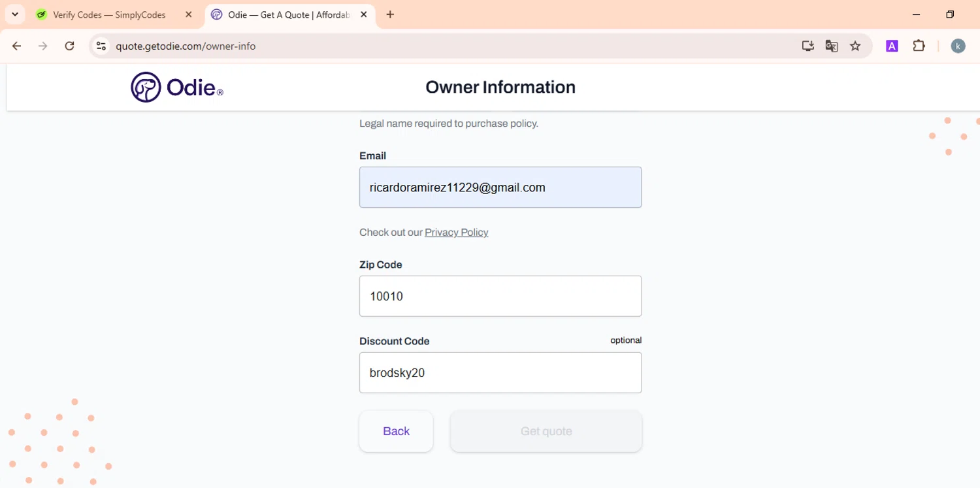Viewport: 980px width, 488px height.
Task: Click the Back button
Action: click(x=396, y=431)
